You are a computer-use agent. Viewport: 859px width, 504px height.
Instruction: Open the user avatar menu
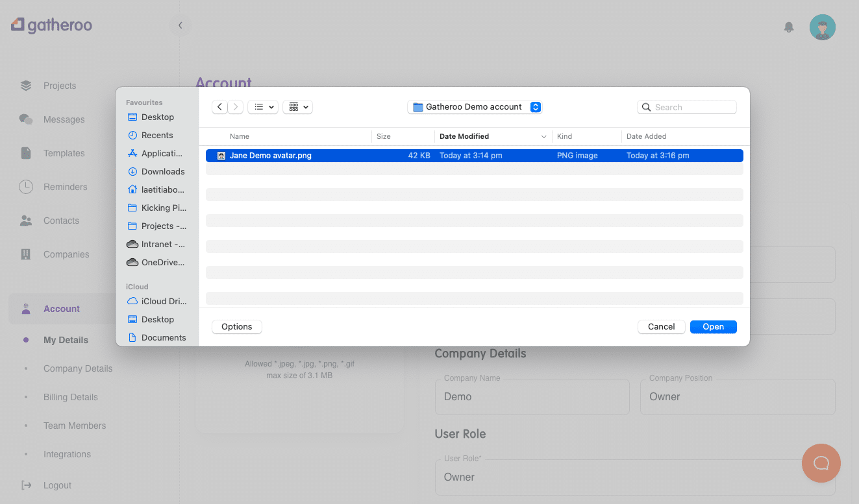click(822, 27)
